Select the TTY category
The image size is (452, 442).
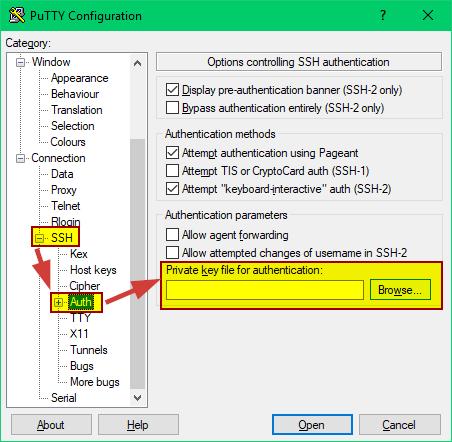80,318
